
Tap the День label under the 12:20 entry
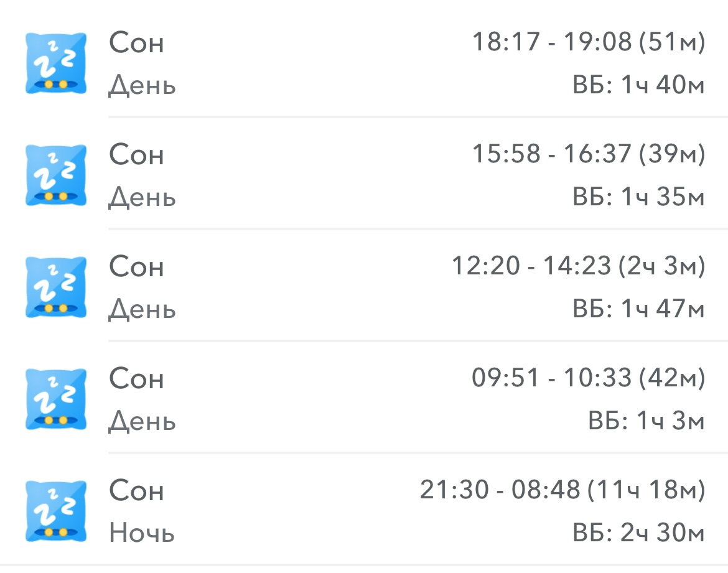coord(142,310)
